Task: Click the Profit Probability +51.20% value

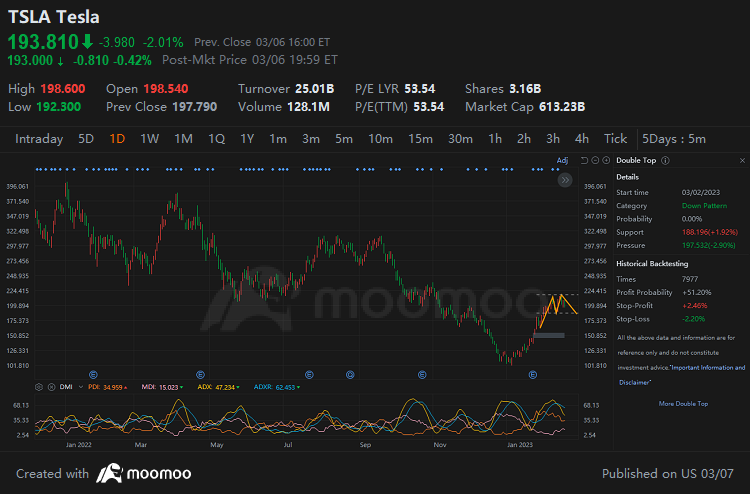Action: [697, 292]
